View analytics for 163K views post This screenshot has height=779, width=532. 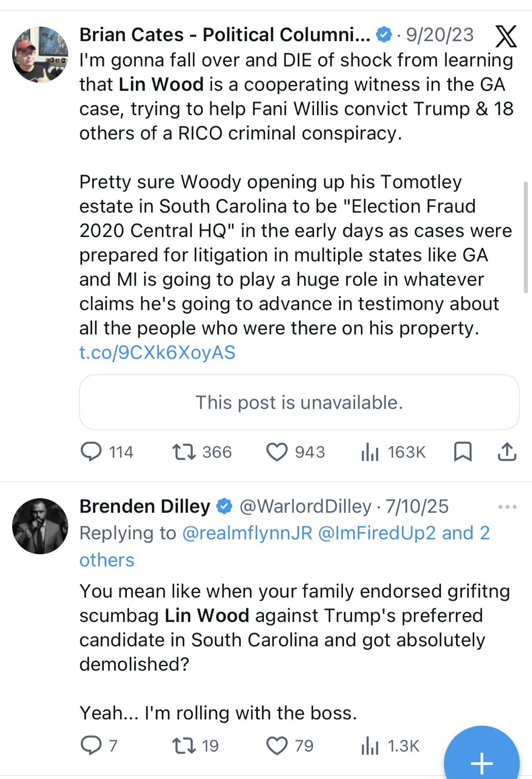coord(370,451)
